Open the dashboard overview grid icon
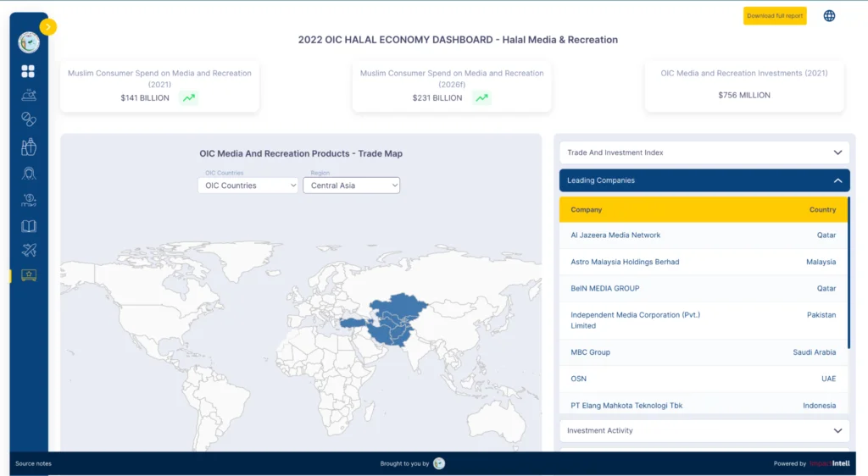 (28, 71)
